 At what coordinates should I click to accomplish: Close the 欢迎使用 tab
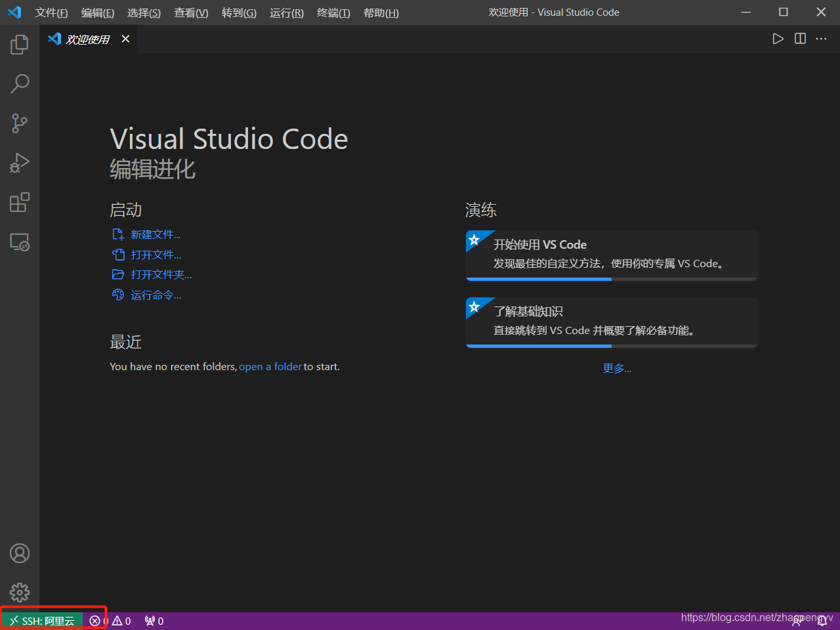[125, 39]
